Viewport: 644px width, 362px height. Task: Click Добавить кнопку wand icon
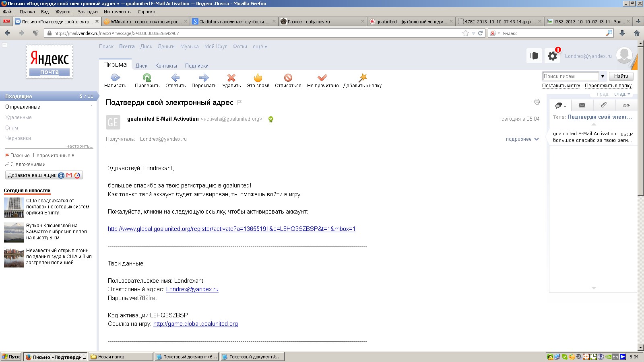point(363,78)
